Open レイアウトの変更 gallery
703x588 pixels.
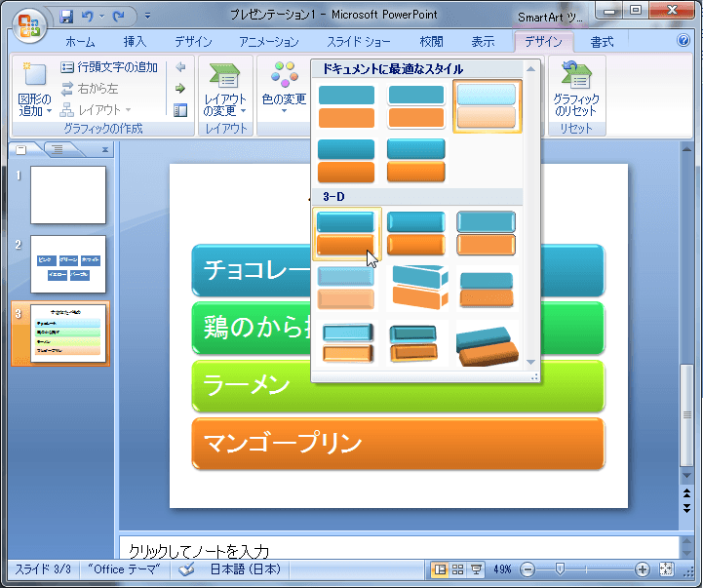pyautogui.click(x=225, y=90)
